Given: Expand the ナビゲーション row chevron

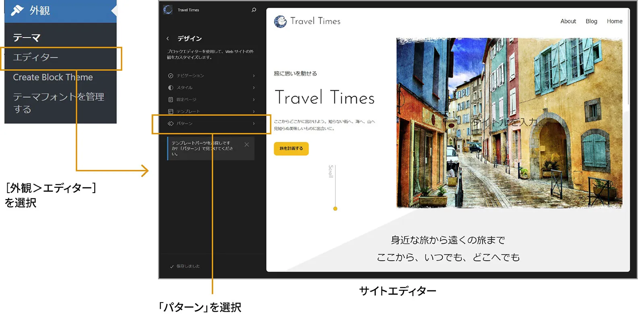Looking at the screenshot, I should click(x=254, y=76).
